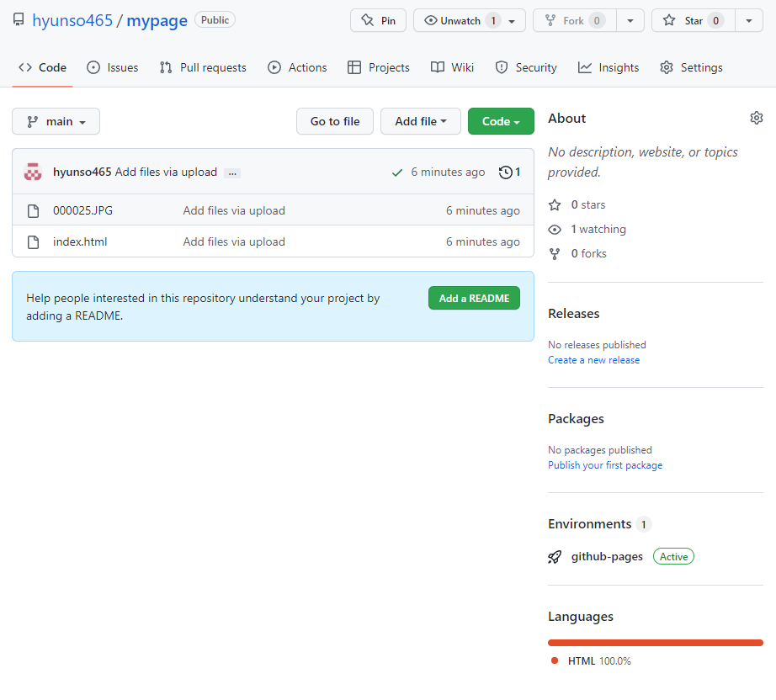This screenshot has height=700, width=776.
Task: Click the repository icon beside hyunso465
Action: (19, 20)
